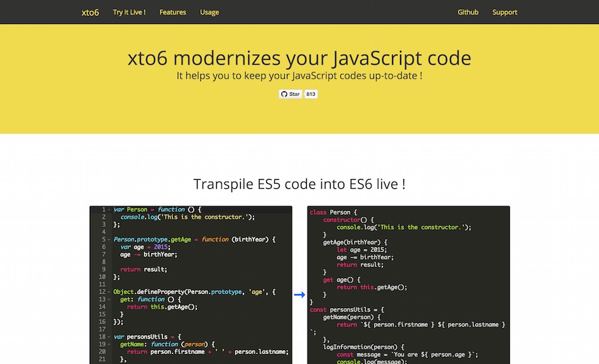Click the 'It helps you to keep' tagline
Viewport: 599px width, 364px height.
click(299, 76)
